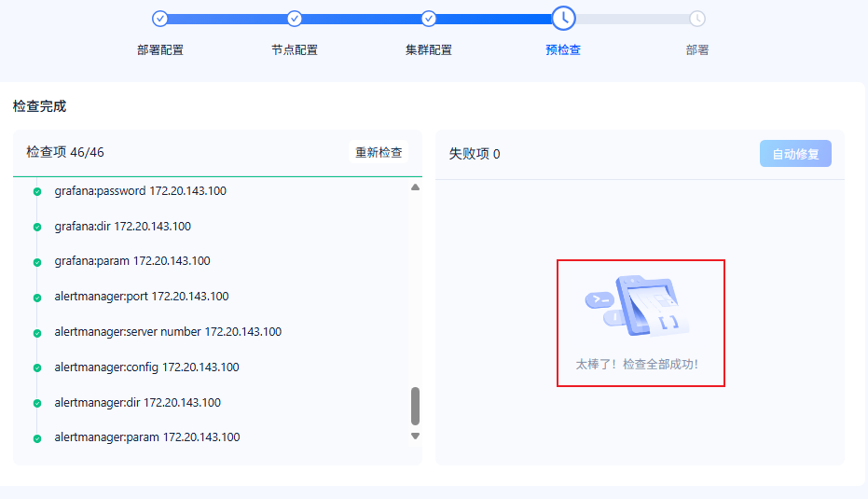The height and width of the screenshot is (499, 868).
Task: Click green status dot for alertmanager:config
Action: (x=37, y=367)
